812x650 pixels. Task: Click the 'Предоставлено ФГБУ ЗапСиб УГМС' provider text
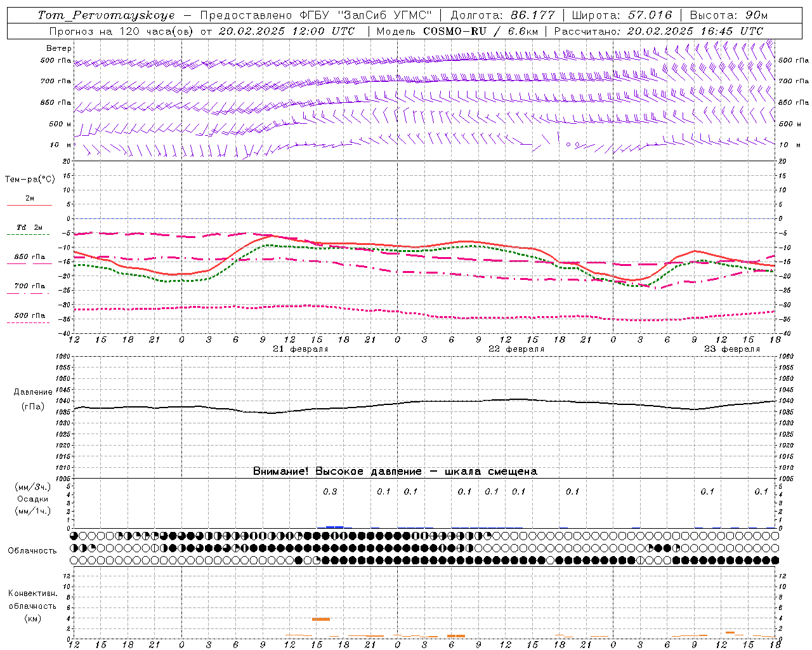(316, 15)
